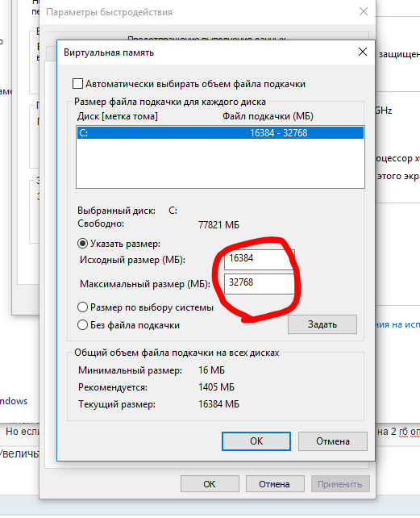Close the 'Параметры быстродействия' window

point(364,11)
